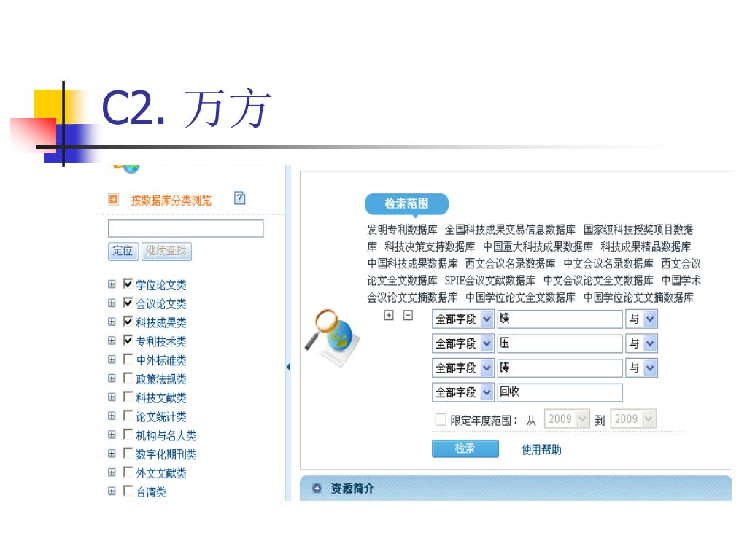The image size is (747, 560).
Task: Click the keyword field containing 镁
Action: tap(560, 319)
